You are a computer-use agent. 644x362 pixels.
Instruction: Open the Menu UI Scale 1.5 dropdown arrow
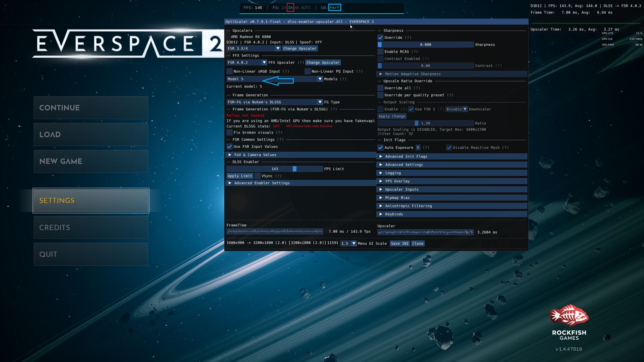354,243
